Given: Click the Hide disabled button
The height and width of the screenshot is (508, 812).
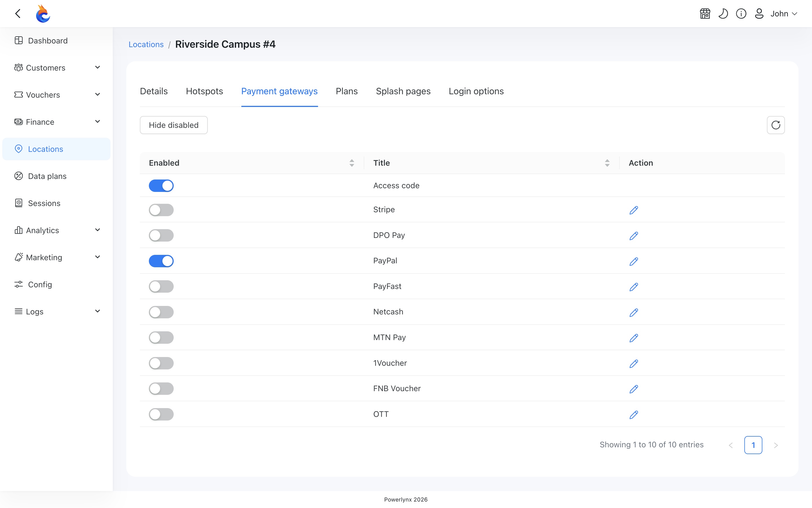Looking at the screenshot, I should (x=173, y=125).
